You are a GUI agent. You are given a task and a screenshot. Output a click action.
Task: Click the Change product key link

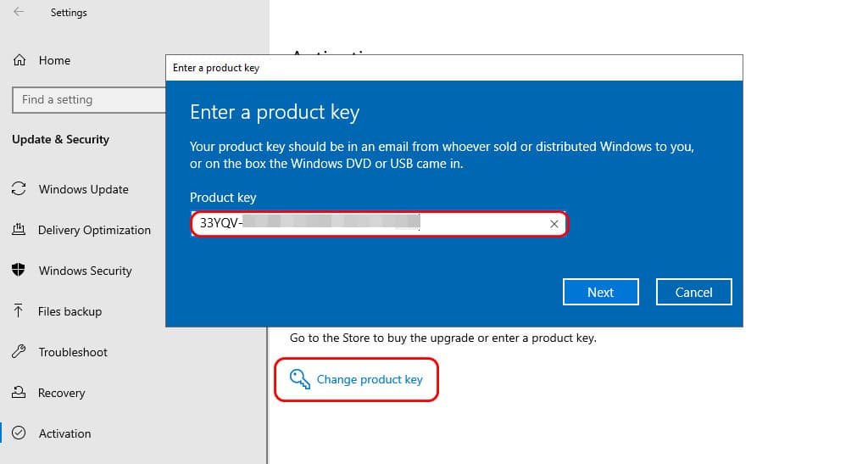point(370,379)
